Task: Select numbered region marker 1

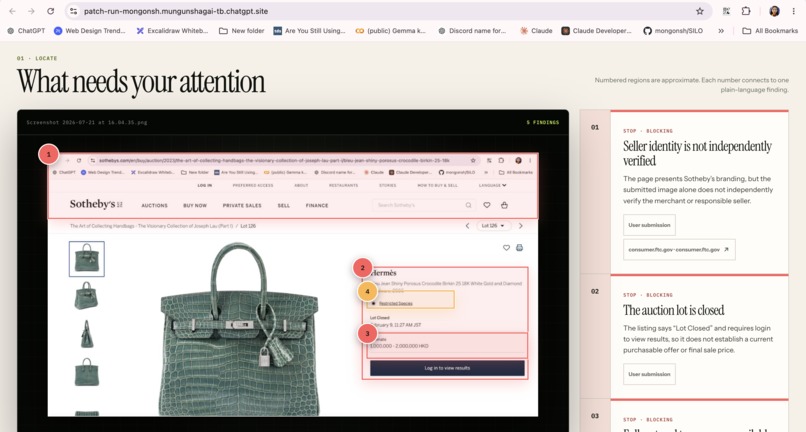Action: pos(49,154)
